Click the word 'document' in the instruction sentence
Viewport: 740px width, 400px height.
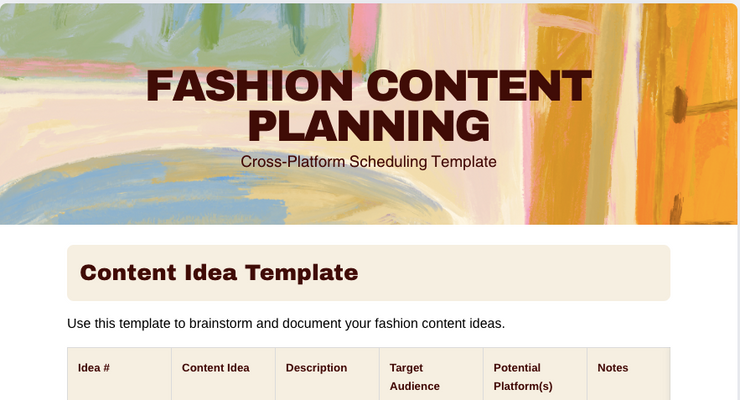click(x=312, y=323)
